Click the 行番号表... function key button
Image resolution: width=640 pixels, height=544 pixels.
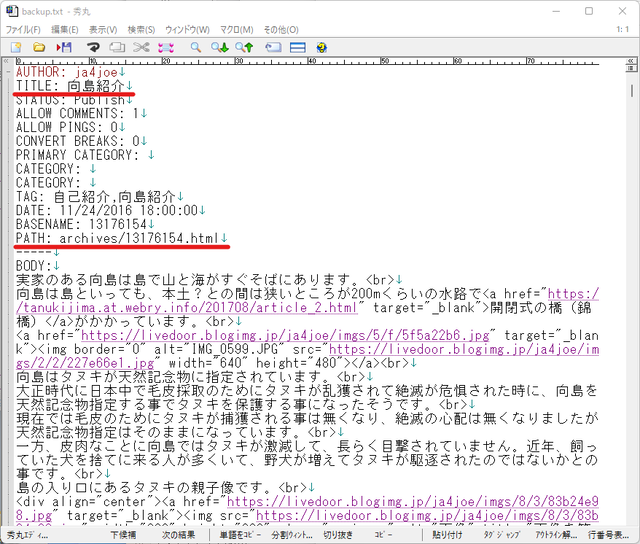click(x=608, y=535)
